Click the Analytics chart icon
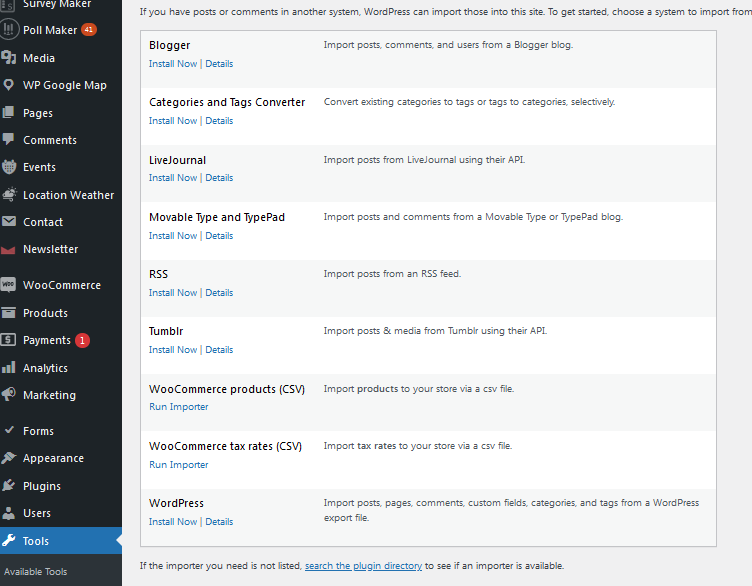This screenshot has width=752, height=586. [9, 368]
